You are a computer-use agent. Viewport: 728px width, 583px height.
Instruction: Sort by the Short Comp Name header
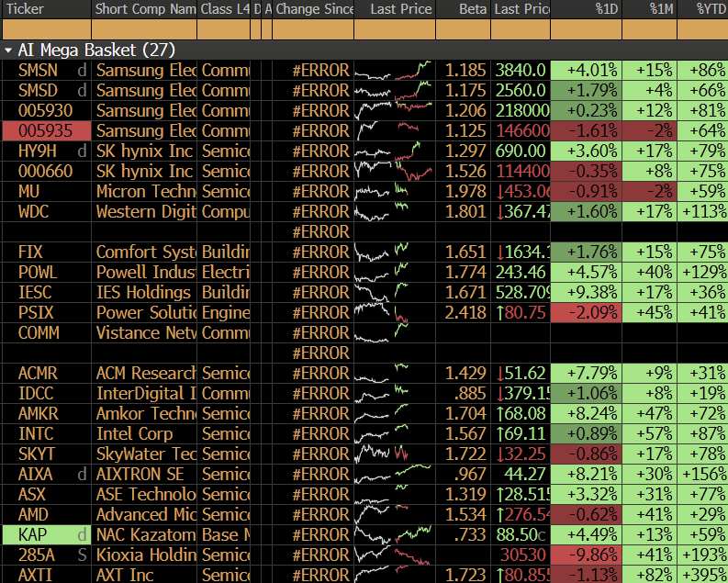click(144, 9)
